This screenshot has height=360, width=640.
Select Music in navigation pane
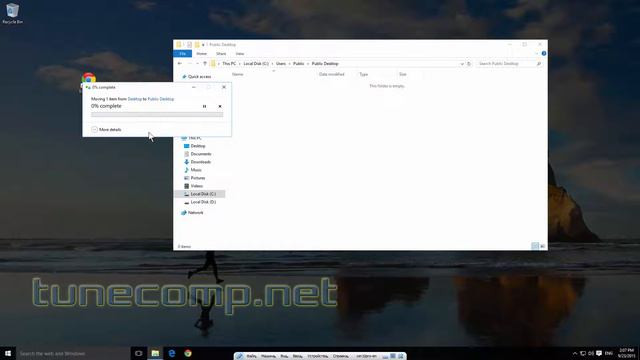click(193, 170)
